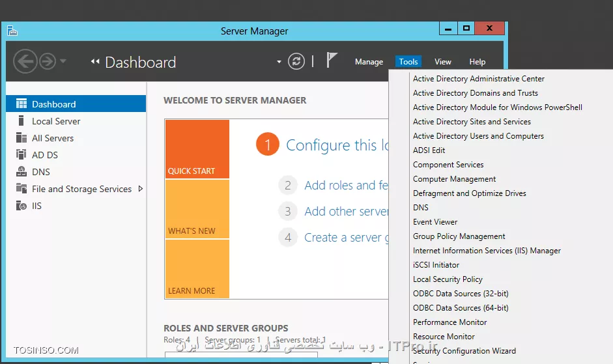Open ODBC Data Sources (32-bit)
This screenshot has width=613, height=364.
coord(461,294)
